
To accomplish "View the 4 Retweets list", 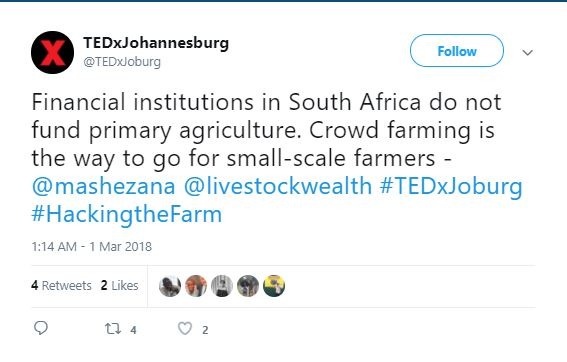I will click(61, 285).
